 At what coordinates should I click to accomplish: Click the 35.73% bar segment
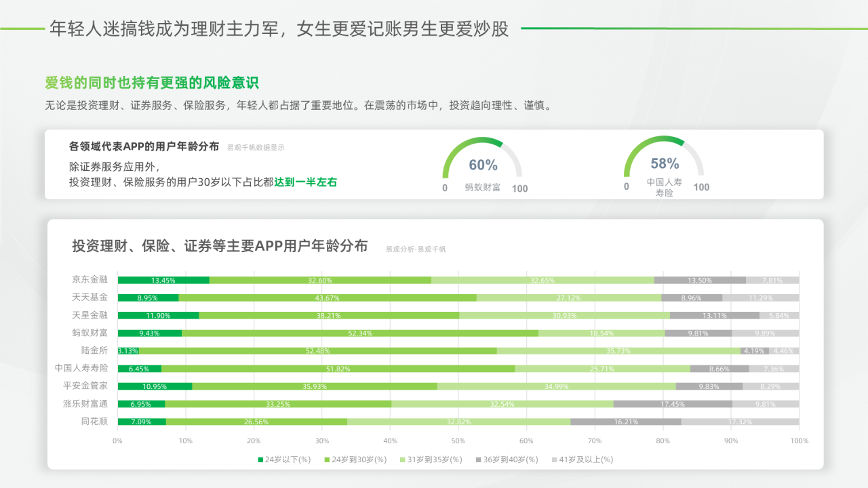tap(618, 351)
